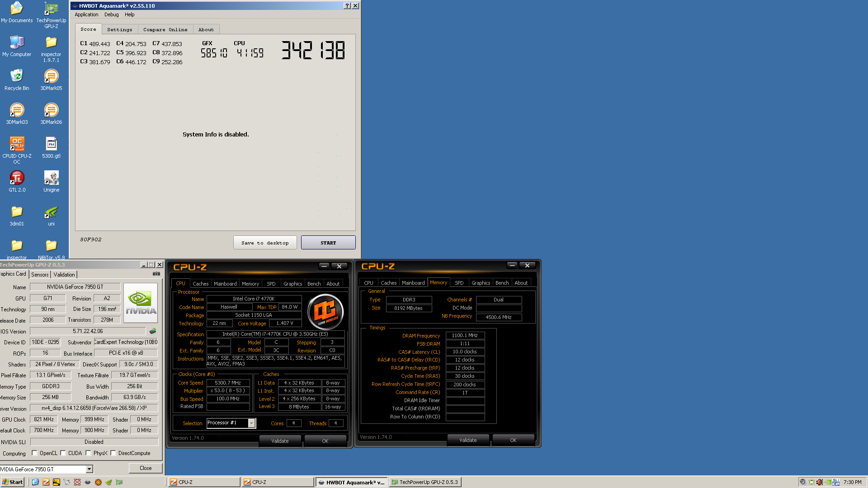Click the SLI CP tray icon
This screenshot has width=868, height=488.
(x=835, y=482)
